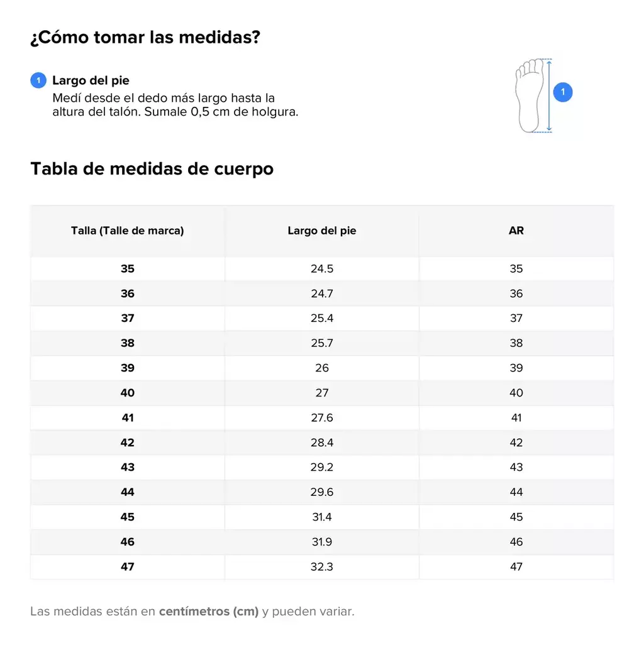Click the "¿Cómo tomar las medidas?" heading
The image size is (644, 648).
click(x=145, y=38)
